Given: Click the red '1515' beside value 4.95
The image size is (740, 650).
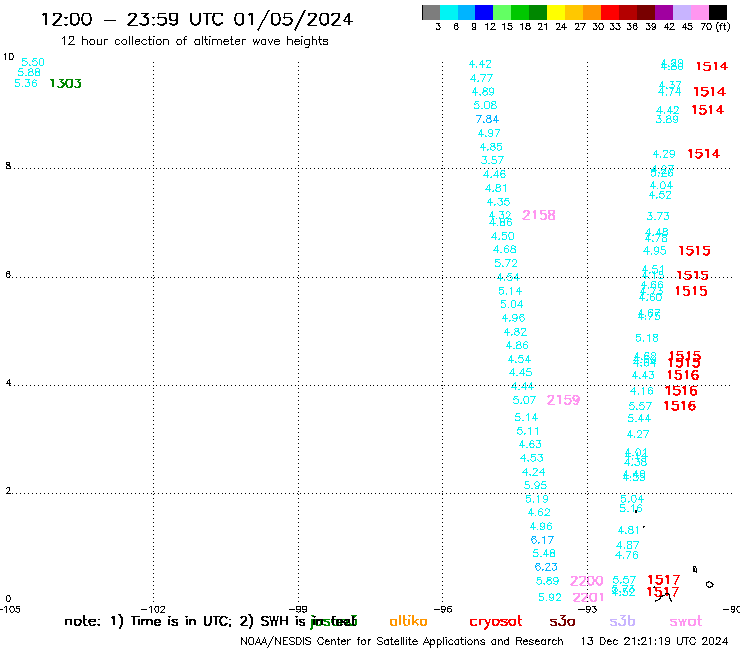Looking at the screenshot, I should (694, 251).
